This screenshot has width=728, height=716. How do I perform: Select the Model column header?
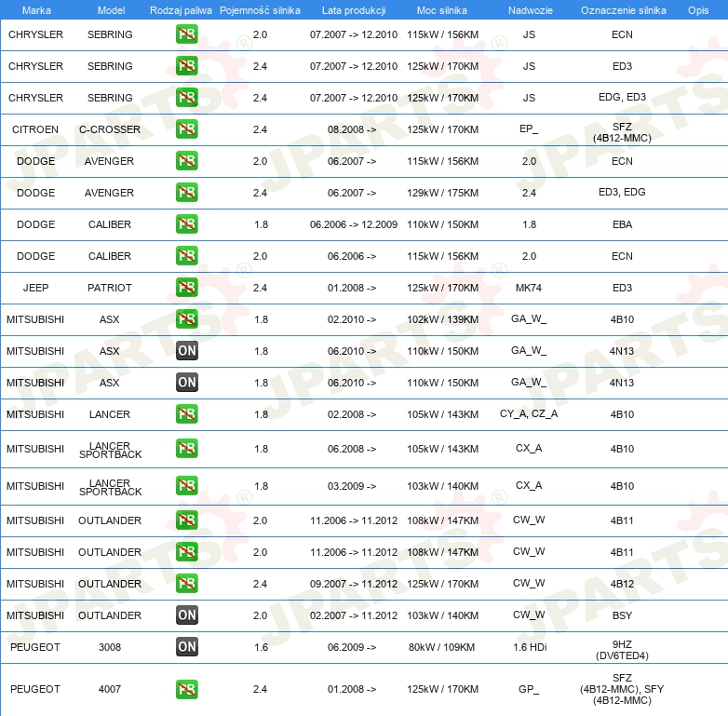111,10
